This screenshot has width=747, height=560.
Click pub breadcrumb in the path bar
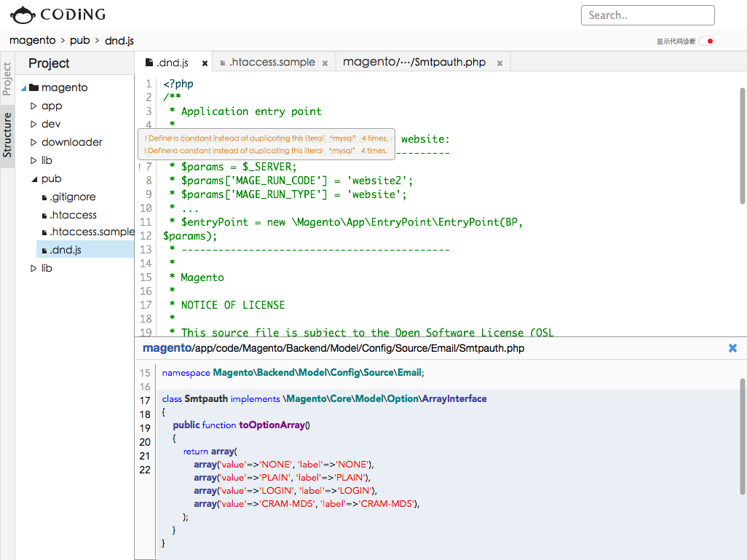click(80, 41)
